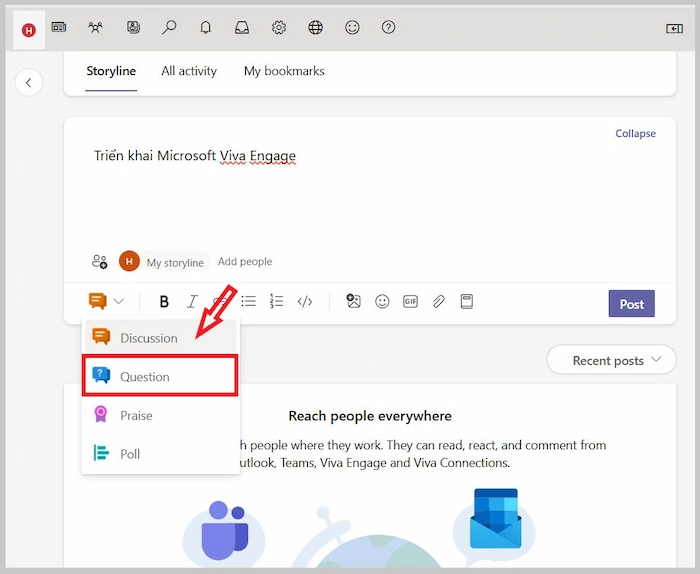Insert a code snippet
This screenshot has width=700, height=574.
305,302
